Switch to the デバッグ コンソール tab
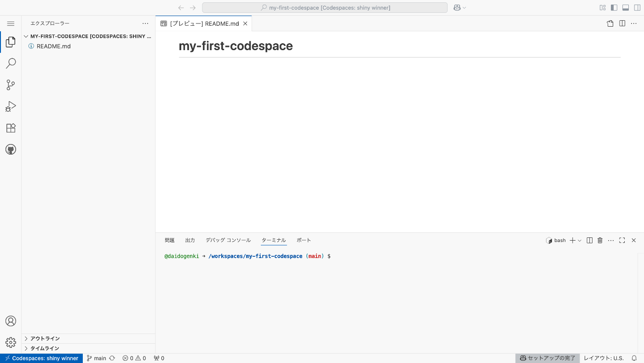This screenshot has height=363, width=644. [x=228, y=240]
